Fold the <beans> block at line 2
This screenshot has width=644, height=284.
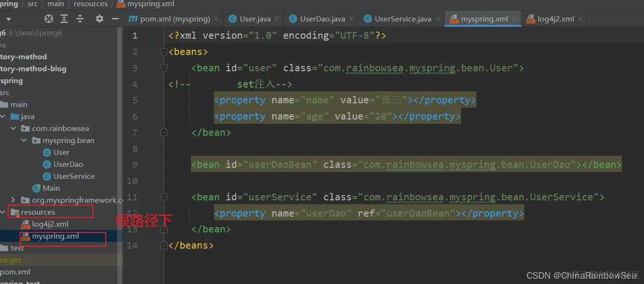[x=164, y=52]
